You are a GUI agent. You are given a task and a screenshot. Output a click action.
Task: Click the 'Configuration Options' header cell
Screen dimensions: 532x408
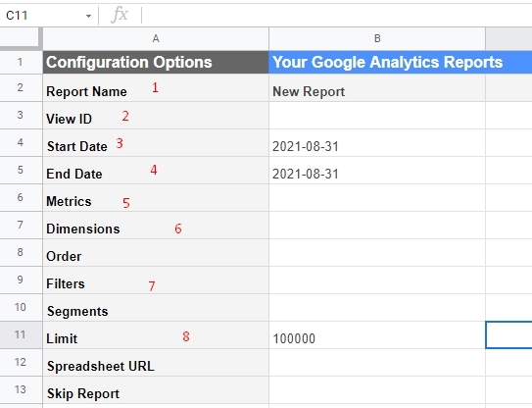156,62
